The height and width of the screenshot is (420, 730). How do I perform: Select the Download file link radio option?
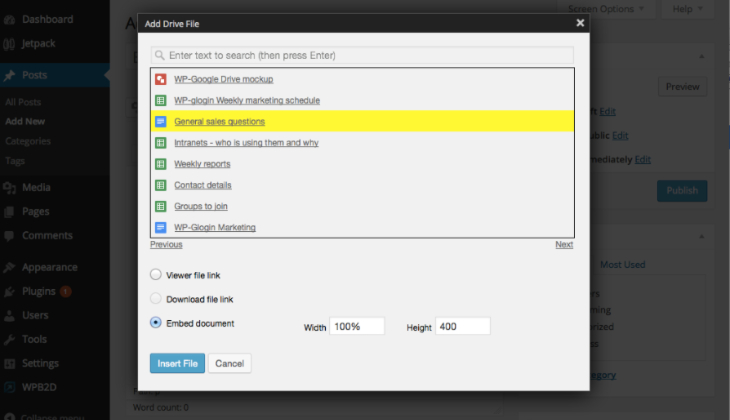coord(155,298)
